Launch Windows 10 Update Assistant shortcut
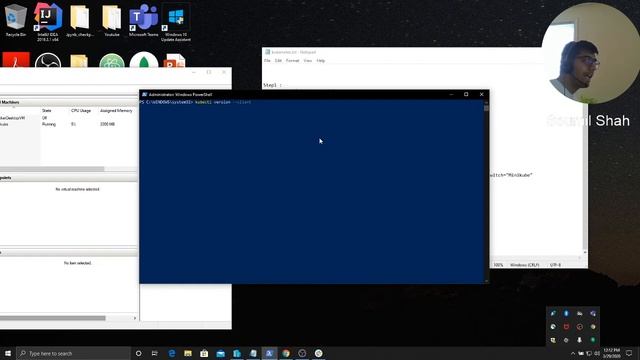This screenshot has width=640, height=360. point(176,22)
